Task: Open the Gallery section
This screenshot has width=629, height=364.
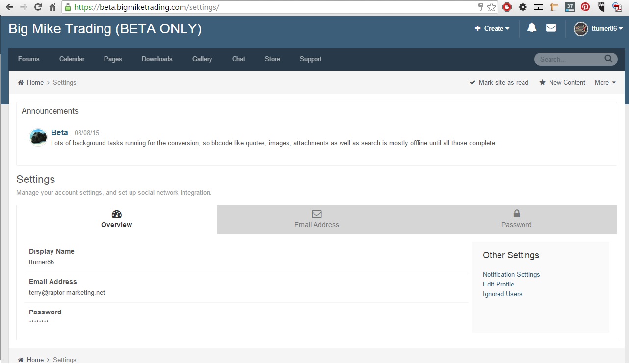Action: point(202,59)
